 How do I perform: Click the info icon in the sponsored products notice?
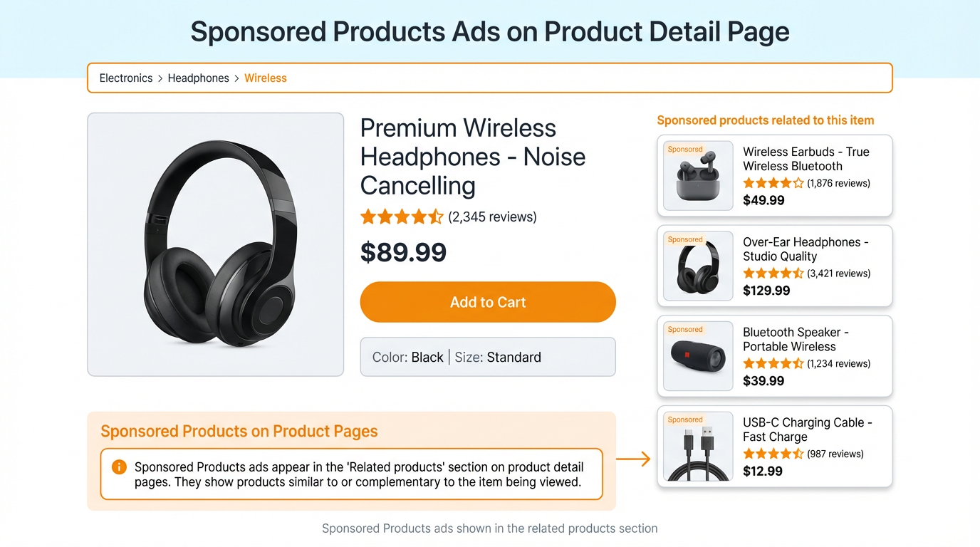point(119,467)
